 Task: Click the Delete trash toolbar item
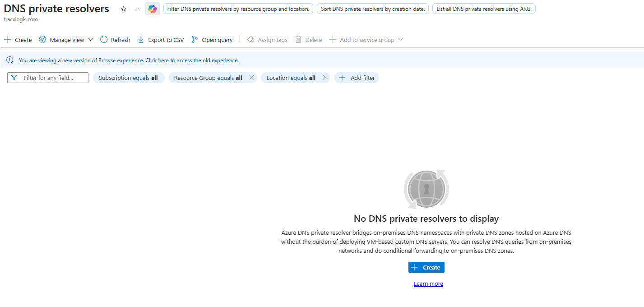[x=309, y=40]
